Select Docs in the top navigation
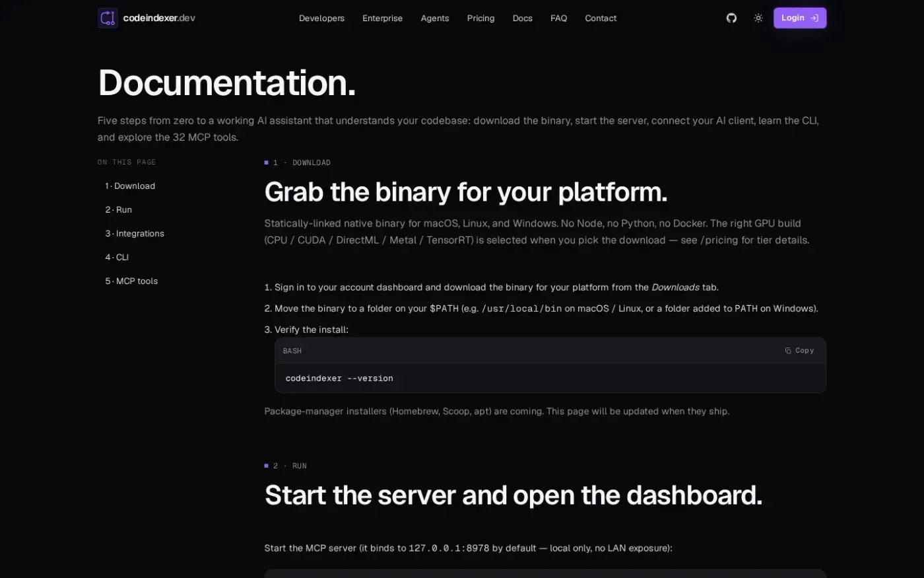The width and height of the screenshot is (924, 578). (522, 18)
